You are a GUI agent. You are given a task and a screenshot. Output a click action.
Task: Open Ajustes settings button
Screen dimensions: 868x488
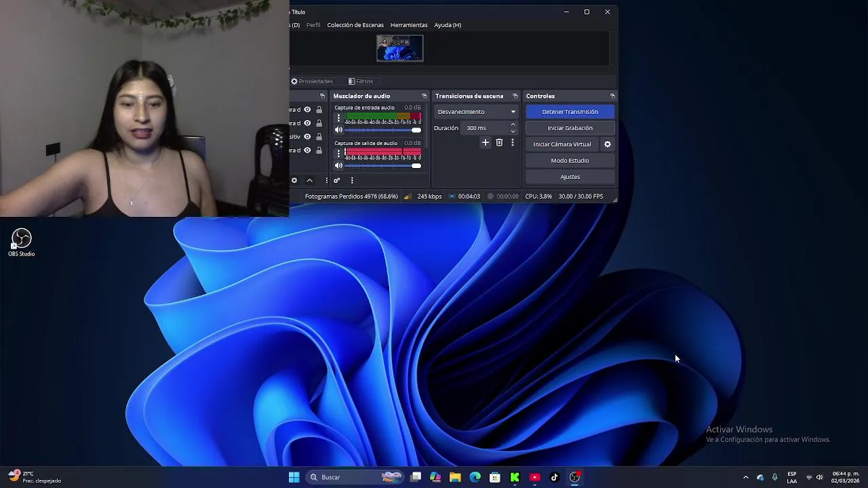coord(570,177)
